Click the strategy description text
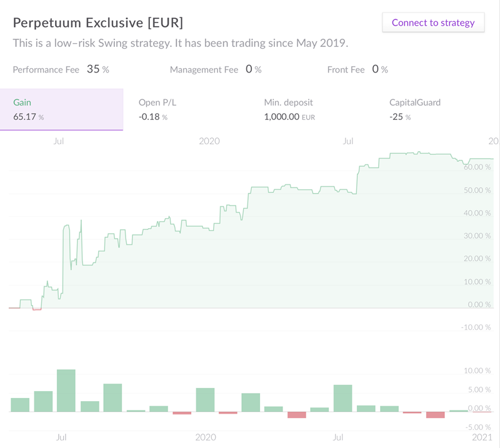Screen dimensions: 500x448 [x=180, y=43]
